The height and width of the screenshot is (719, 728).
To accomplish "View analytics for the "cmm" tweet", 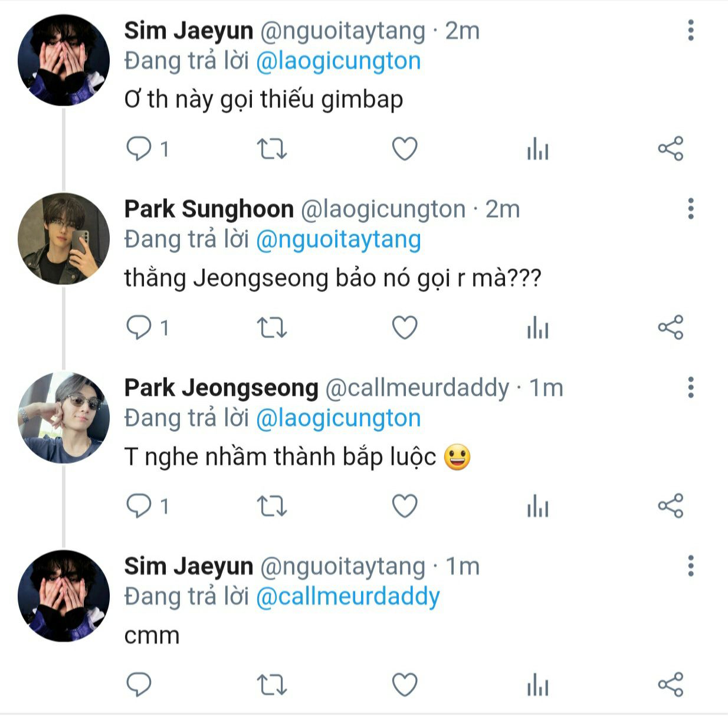I will click(x=537, y=686).
